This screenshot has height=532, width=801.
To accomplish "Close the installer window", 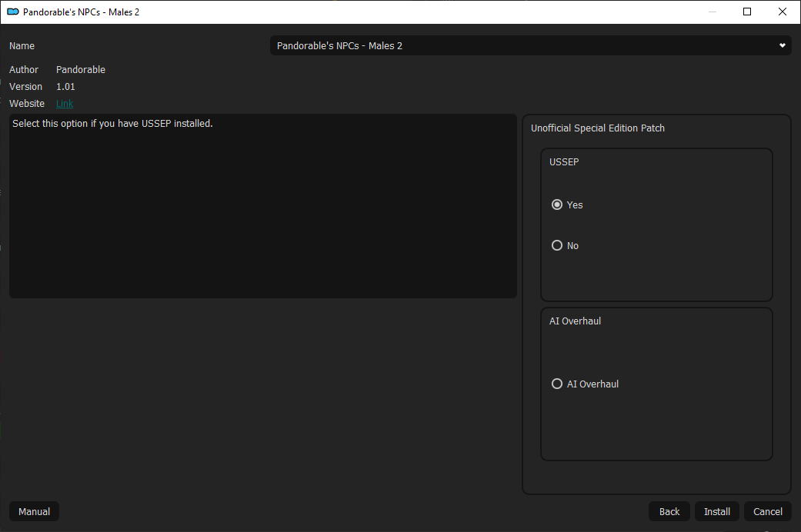I will [782, 12].
